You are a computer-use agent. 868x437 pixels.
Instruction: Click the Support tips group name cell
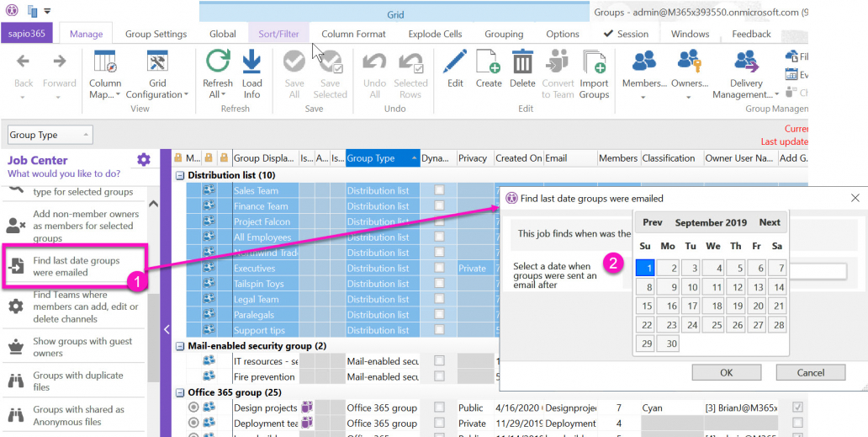(x=266, y=330)
